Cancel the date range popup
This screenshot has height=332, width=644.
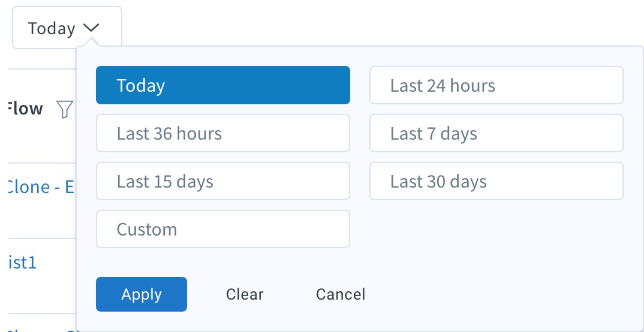point(341,294)
